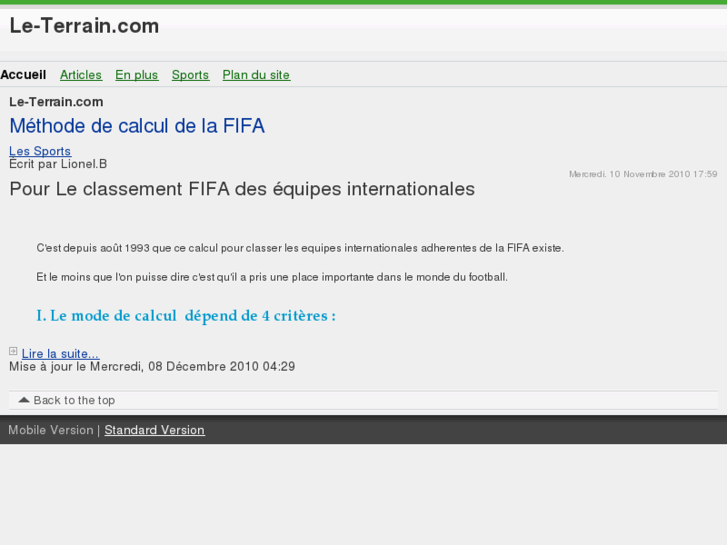727x545 pixels.
Task: Switch to Standard Version
Action: click(154, 430)
